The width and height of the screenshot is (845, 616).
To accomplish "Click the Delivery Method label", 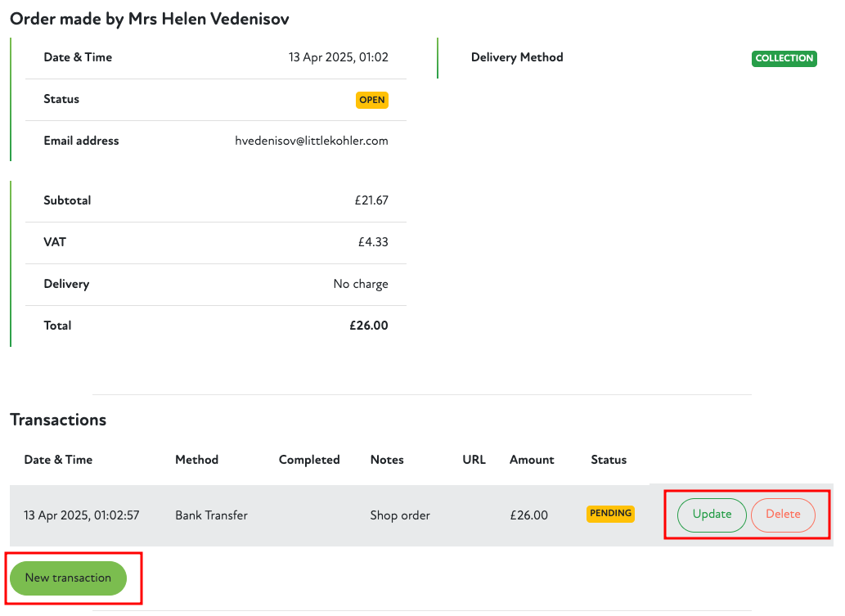I will 517,57.
